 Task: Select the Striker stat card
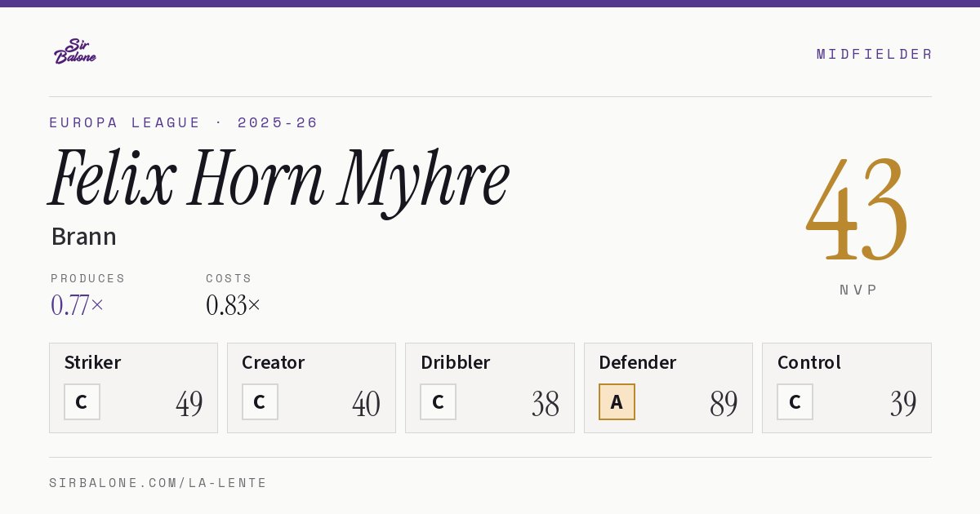pos(133,388)
